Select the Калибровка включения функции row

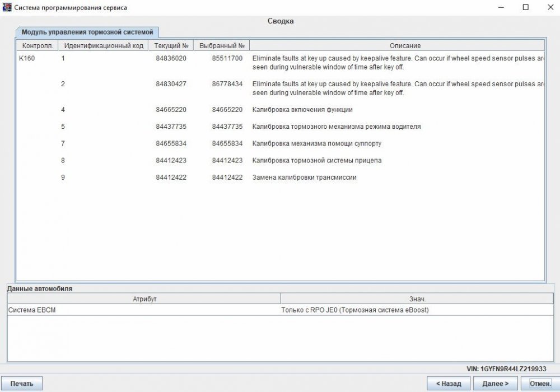tap(302, 110)
